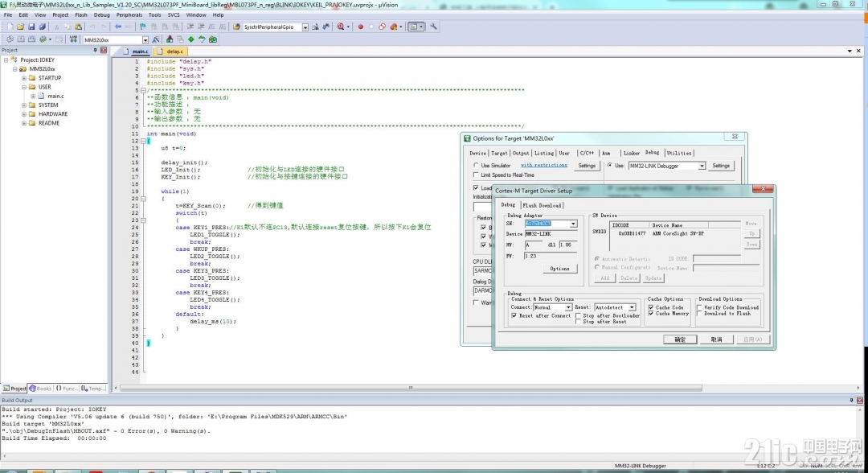
Task: Toggle the Cache Code checkbox
Action: click(651, 306)
